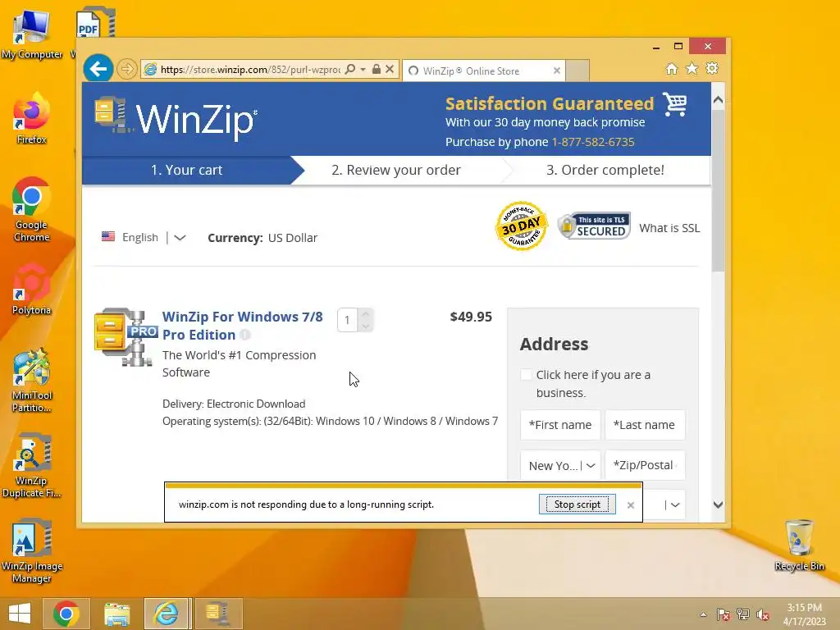Dismiss the not responding notification bar

coord(631,504)
